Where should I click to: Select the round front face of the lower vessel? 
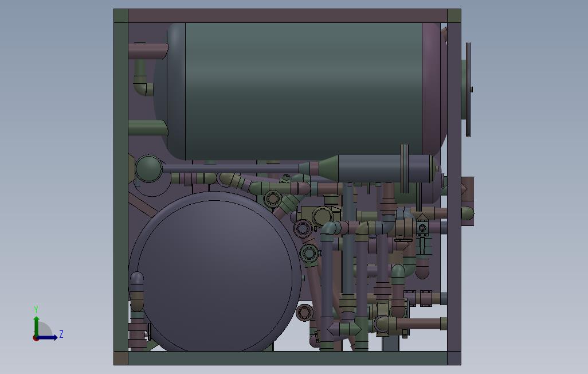coord(214,275)
